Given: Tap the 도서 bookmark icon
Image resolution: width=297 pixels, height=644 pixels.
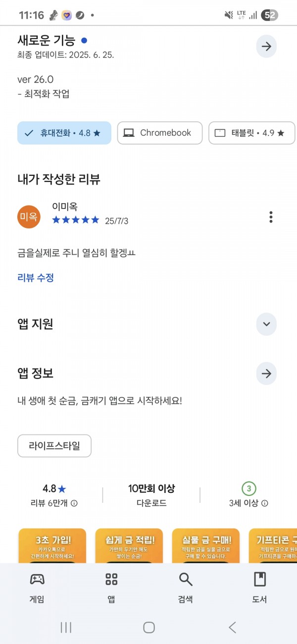Looking at the screenshot, I should tap(259, 579).
